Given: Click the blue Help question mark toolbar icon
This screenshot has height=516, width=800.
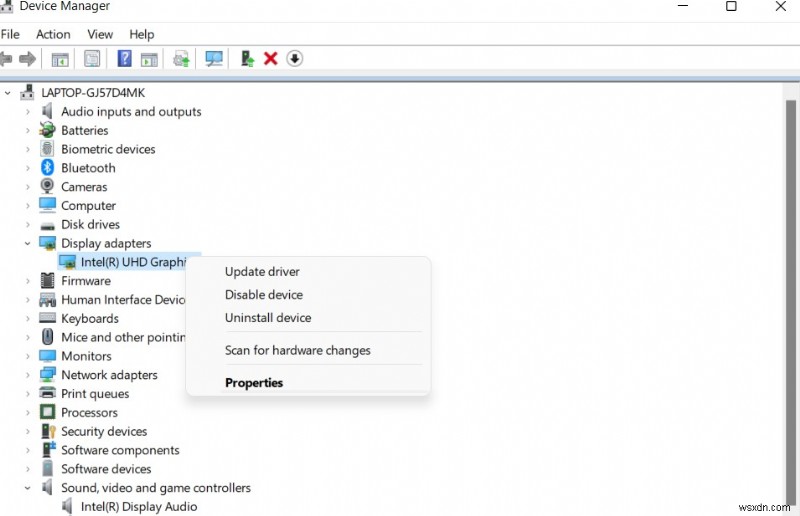Looking at the screenshot, I should click(x=124, y=59).
